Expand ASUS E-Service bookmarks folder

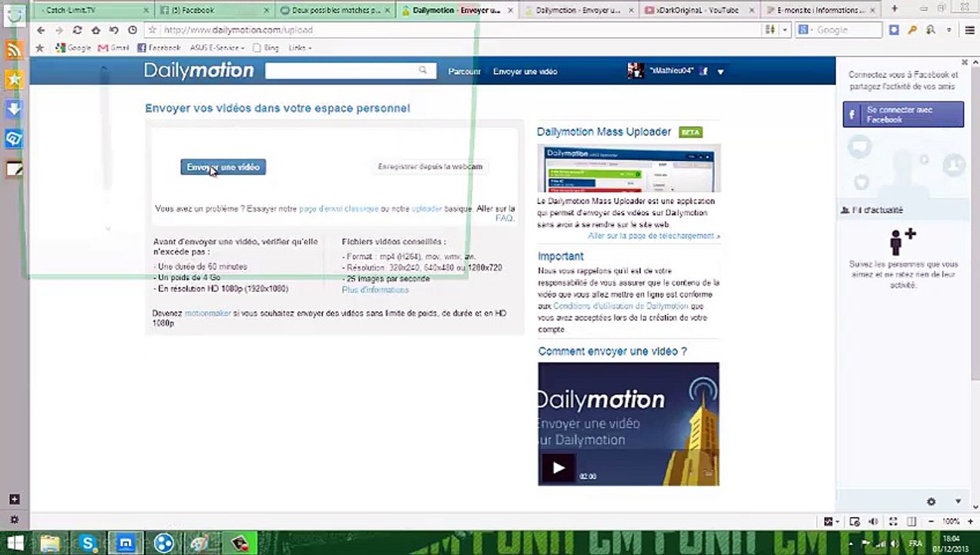217,48
